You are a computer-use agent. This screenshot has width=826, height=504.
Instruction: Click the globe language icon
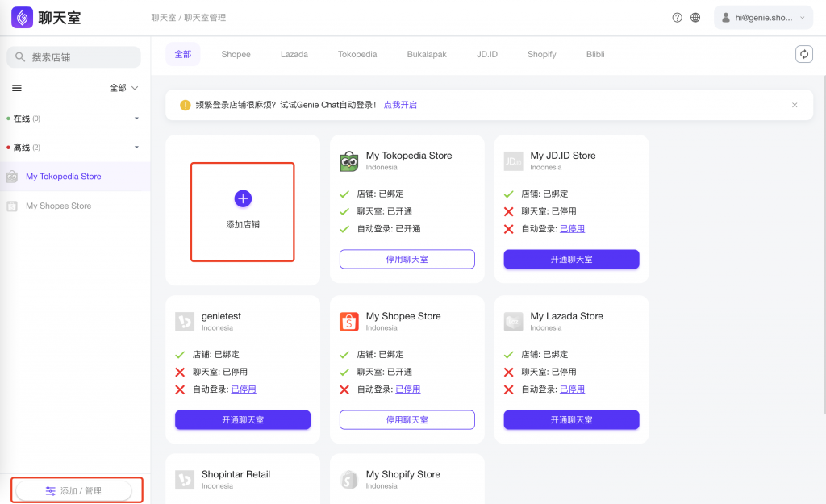[695, 18]
